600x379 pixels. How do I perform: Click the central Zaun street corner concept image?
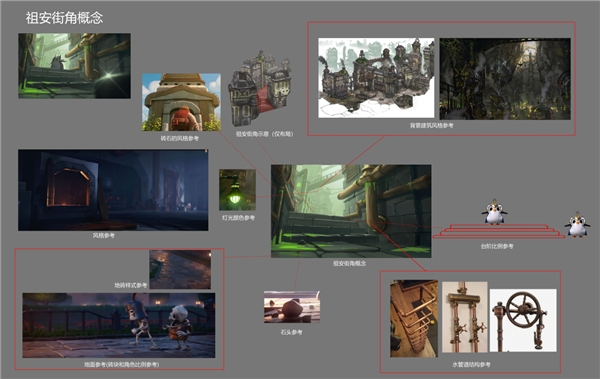(351, 211)
